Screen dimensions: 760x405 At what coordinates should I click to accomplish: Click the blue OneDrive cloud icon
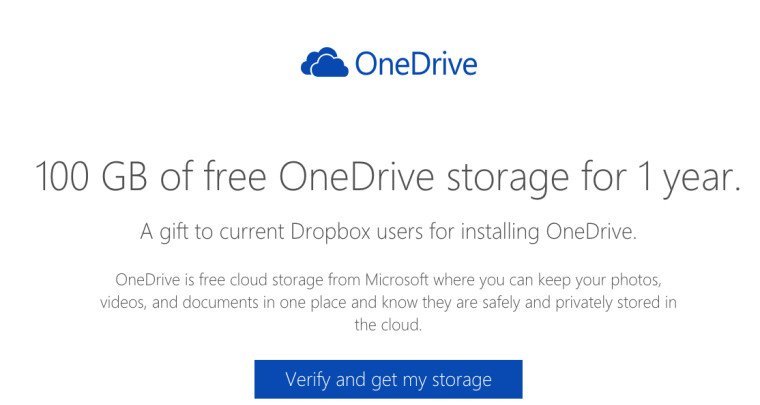pyautogui.click(x=324, y=62)
